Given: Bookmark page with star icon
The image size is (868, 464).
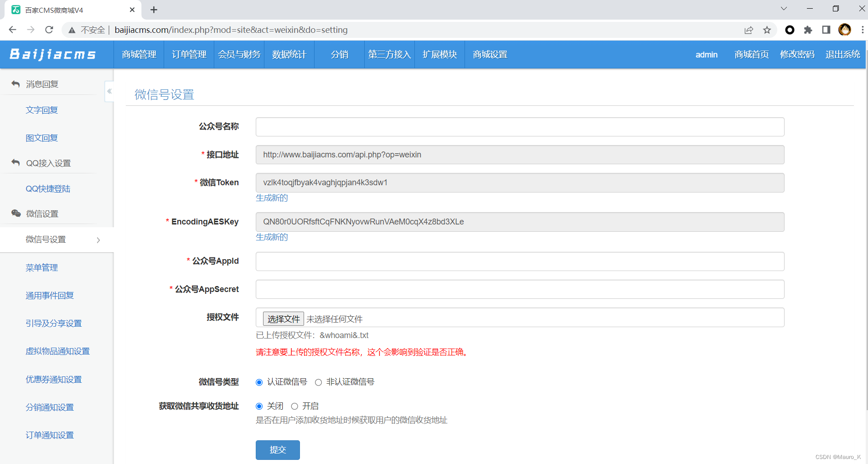Looking at the screenshot, I should click(x=767, y=30).
